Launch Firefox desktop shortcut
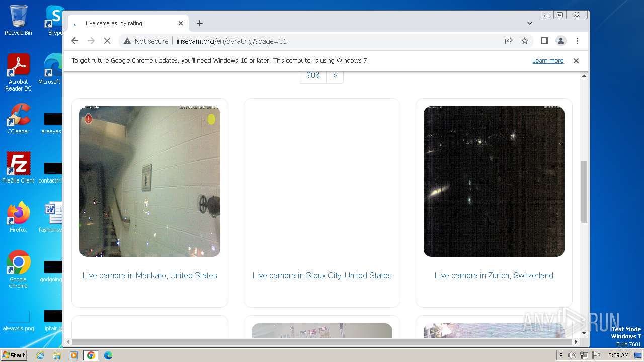This screenshot has width=644, height=362. [x=18, y=217]
